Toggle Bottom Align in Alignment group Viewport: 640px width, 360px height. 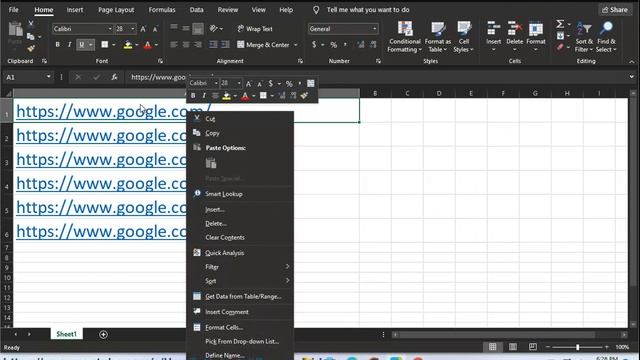198,28
